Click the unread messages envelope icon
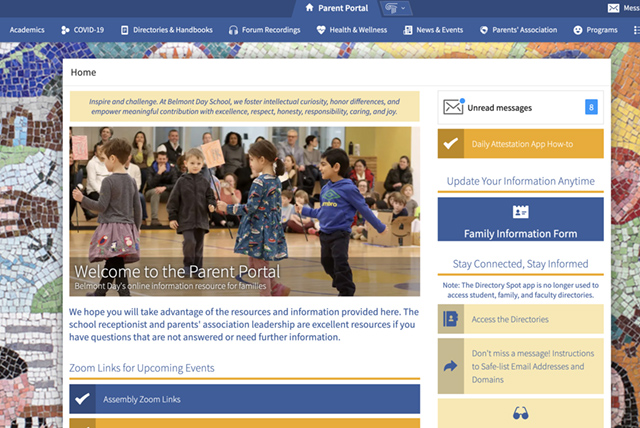Screen dimensions: 640x428 point(453,107)
